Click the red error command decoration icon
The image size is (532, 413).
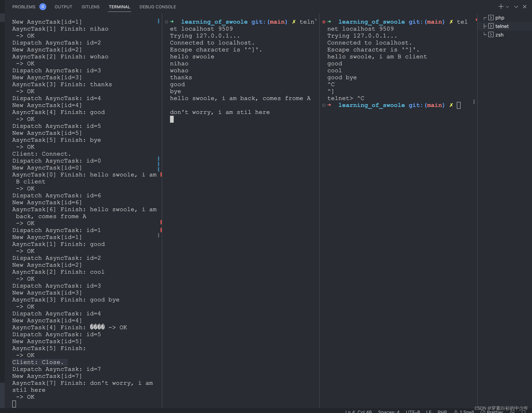coord(324,22)
